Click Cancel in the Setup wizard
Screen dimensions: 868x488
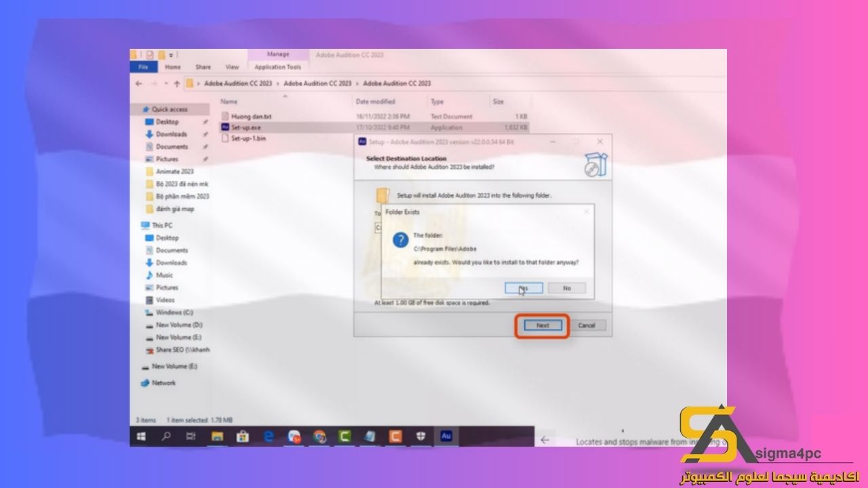click(x=587, y=325)
